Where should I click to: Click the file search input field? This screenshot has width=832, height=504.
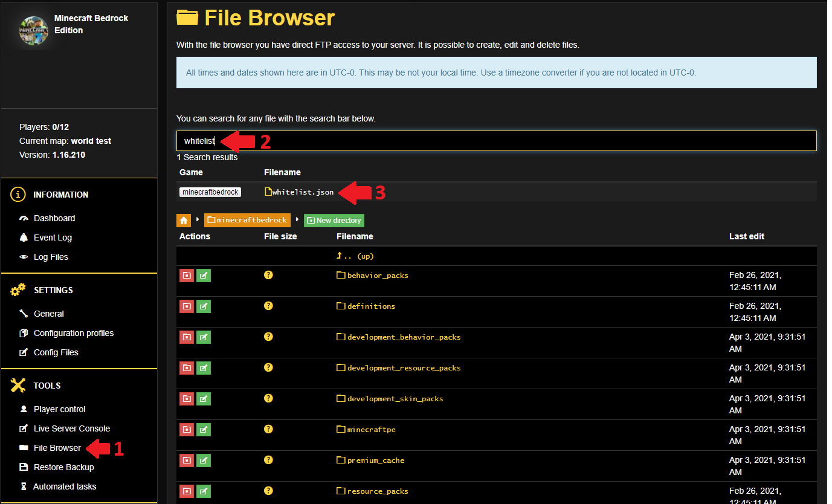495,141
